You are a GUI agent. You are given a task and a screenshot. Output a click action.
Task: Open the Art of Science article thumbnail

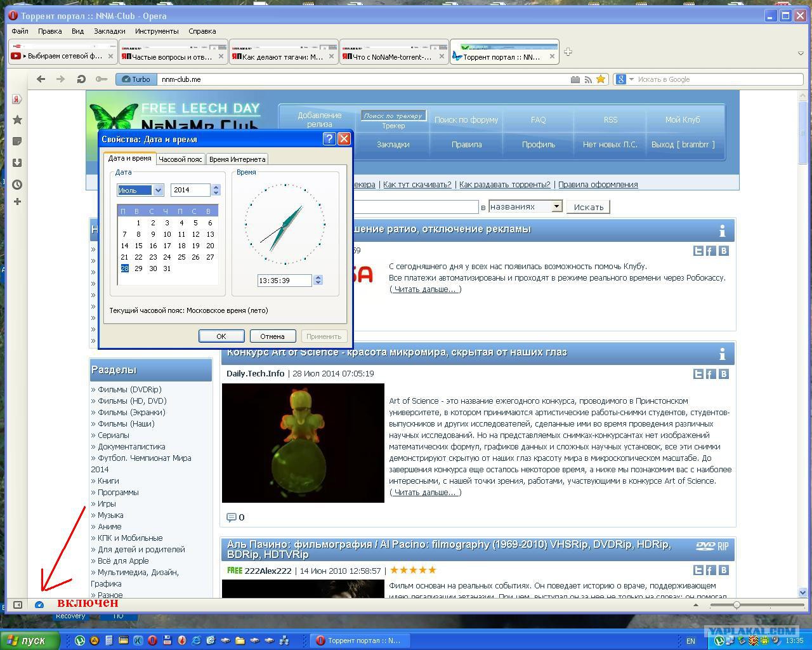coord(303,443)
